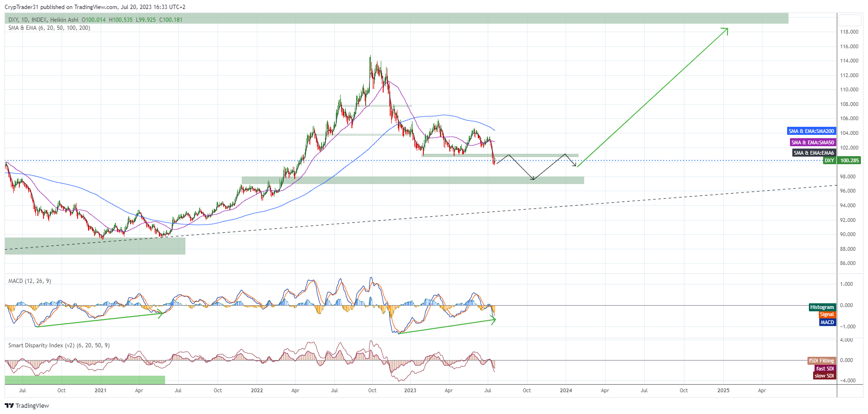Click the 118.000 price axis value
868x414 pixels.
coord(849,32)
